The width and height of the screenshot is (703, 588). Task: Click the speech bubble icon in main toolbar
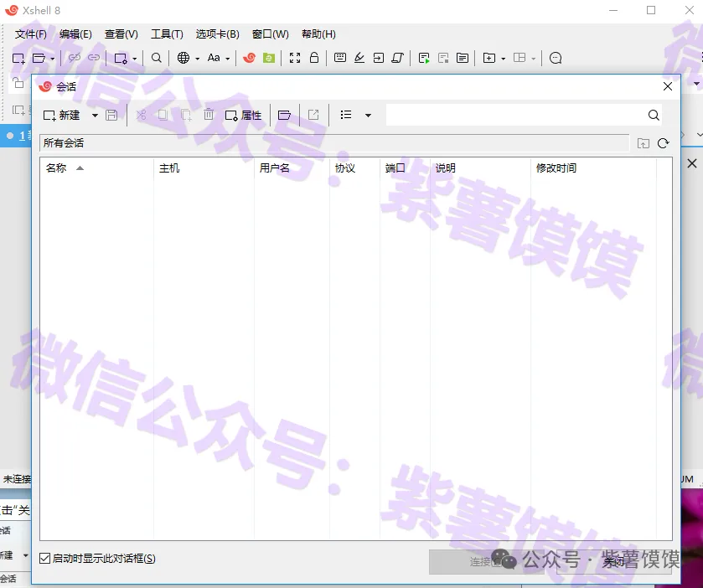pos(555,58)
